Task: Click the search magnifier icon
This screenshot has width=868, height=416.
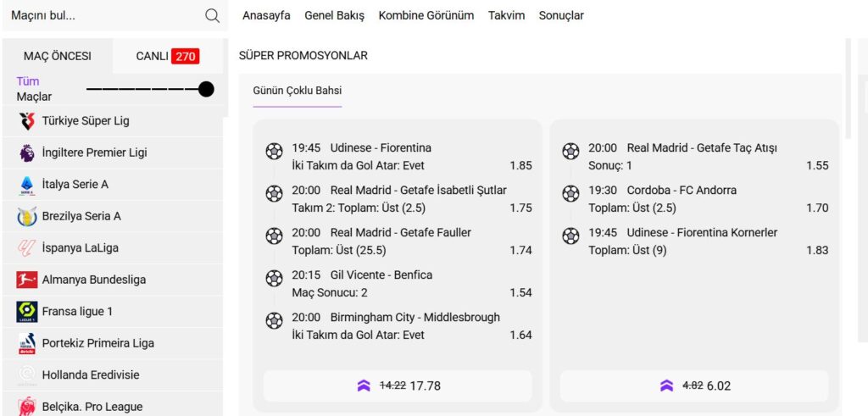Action: tap(212, 15)
